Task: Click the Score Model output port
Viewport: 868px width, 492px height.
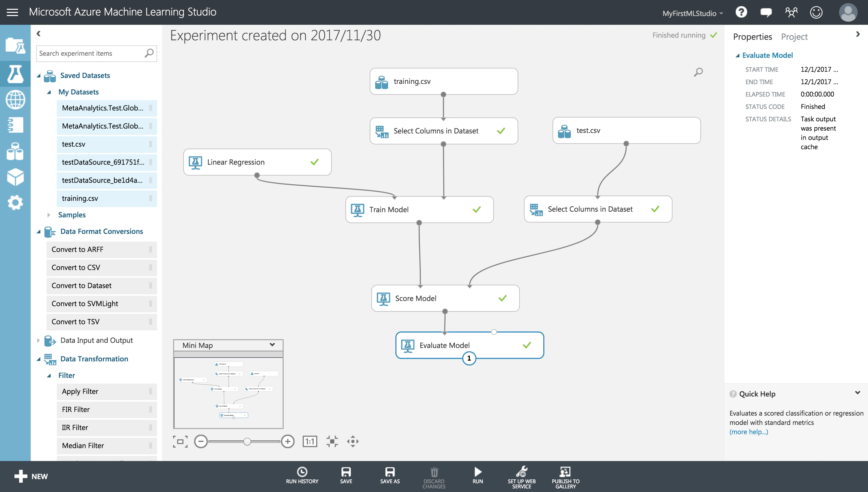Action: 445,311
